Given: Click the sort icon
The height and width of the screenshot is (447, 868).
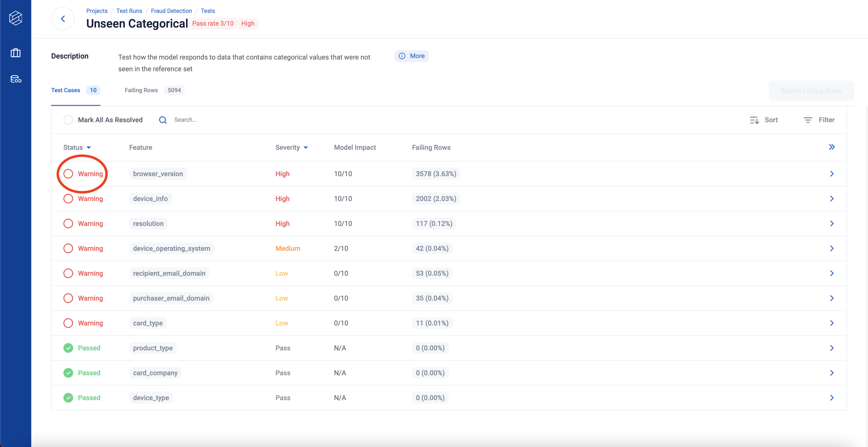Looking at the screenshot, I should click(x=754, y=120).
